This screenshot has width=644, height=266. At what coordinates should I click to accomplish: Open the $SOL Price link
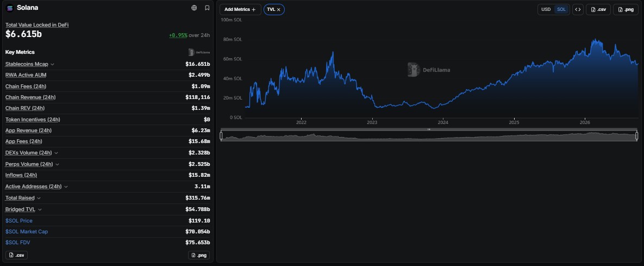click(19, 221)
